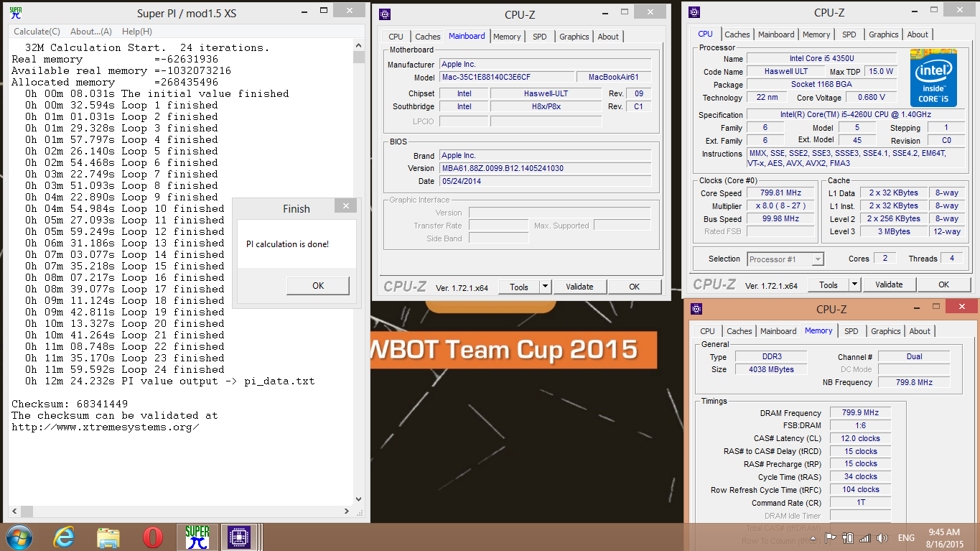This screenshot has width=980, height=551.
Task: Select SPD tab in CPU-Z CPU window
Action: coord(849,34)
